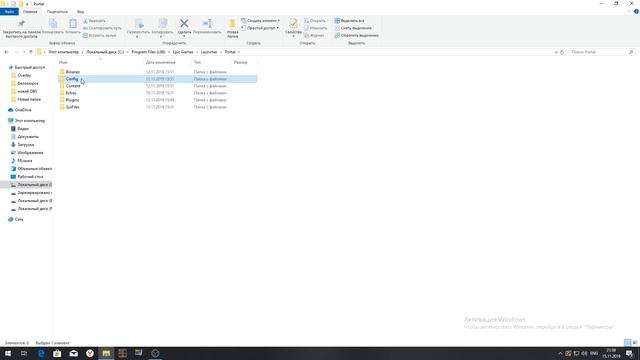Screen dimensions: 640x360
Task: Delete selection with the X ribbon icon
Action: point(184,24)
